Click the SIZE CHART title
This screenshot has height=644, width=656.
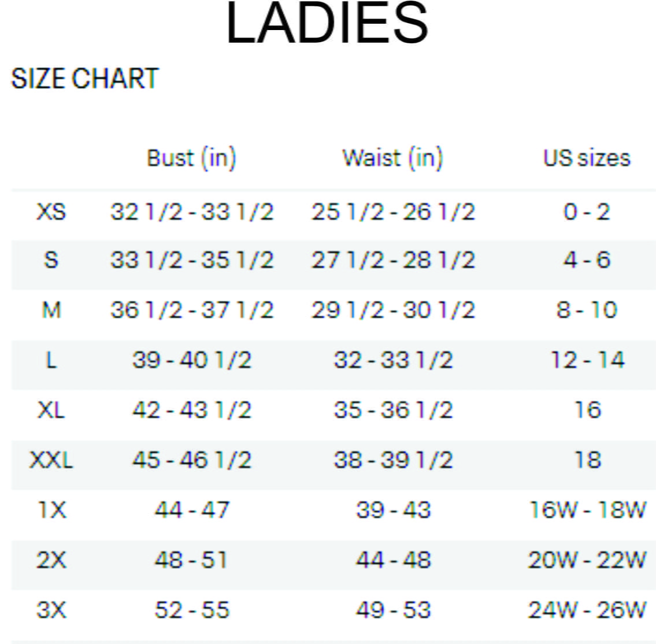point(84,79)
